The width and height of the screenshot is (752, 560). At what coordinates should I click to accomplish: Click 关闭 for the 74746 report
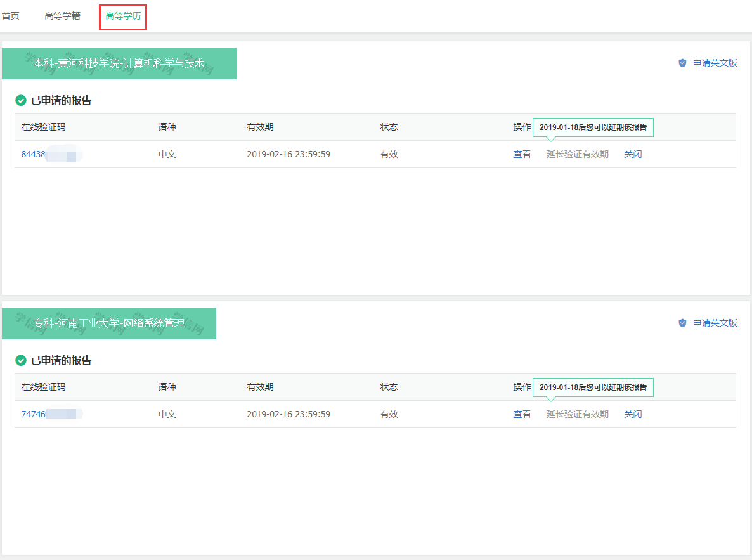[632, 414]
